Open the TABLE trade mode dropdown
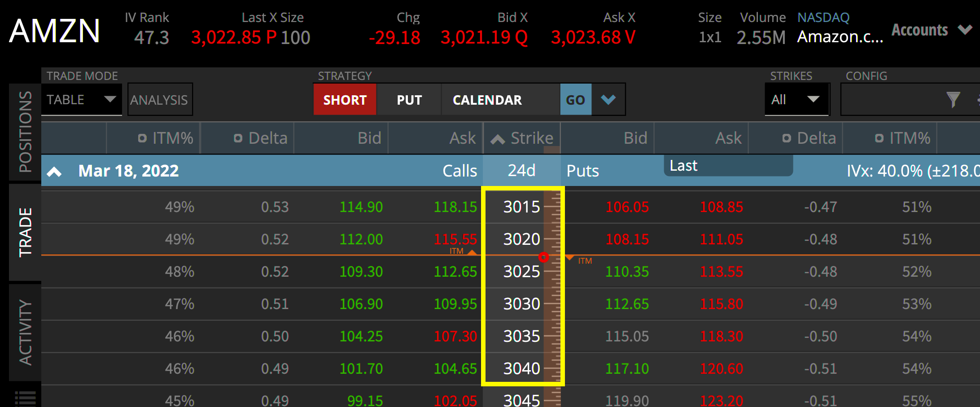 point(81,99)
